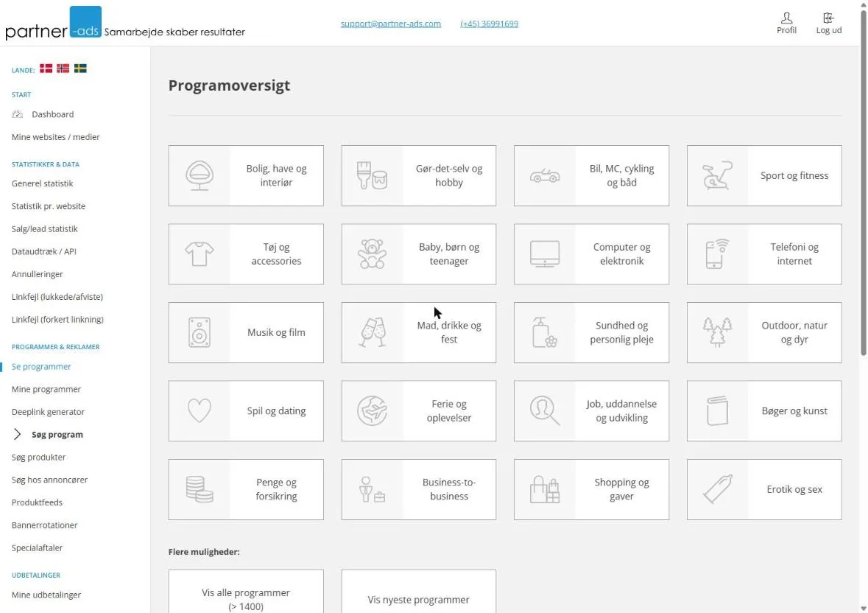Open Bannerrotationer
Image resolution: width=868 pixels, height=613 pixels.
[44, 525]
